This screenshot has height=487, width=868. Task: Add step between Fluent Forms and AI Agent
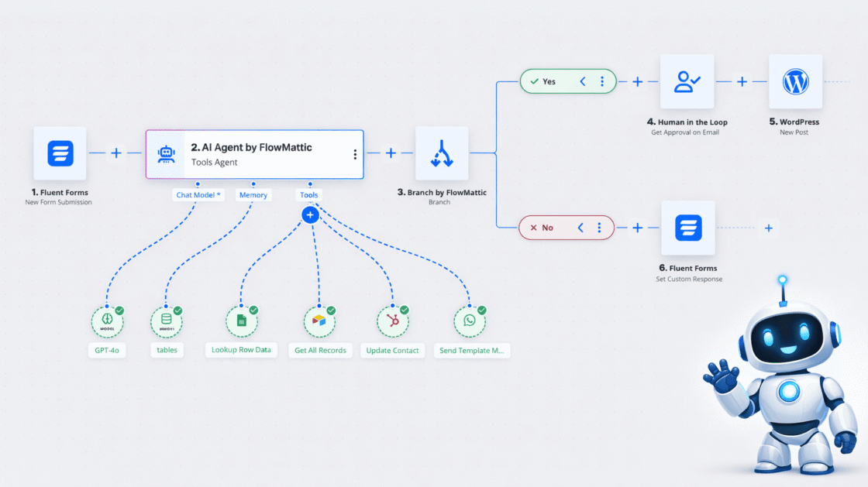click(x=116, y=153)
